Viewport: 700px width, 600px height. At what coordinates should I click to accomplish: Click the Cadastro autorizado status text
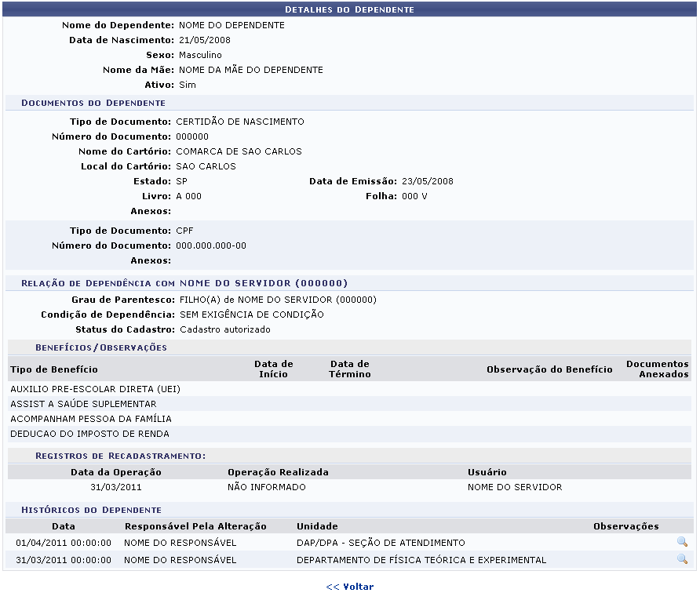224,329
